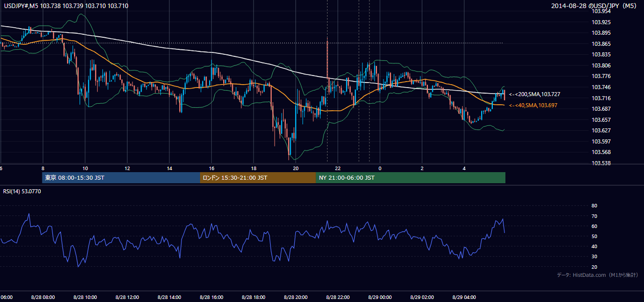Click price axis label 103.746
This screenshot has height=302, width=644.
601,87
